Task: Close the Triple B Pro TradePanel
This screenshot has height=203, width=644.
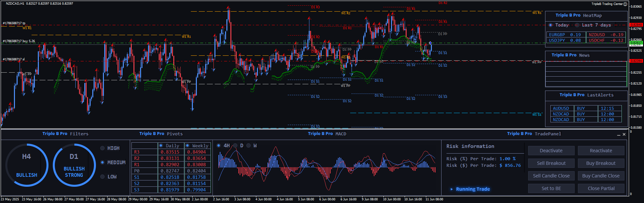Action: point(624,134)
